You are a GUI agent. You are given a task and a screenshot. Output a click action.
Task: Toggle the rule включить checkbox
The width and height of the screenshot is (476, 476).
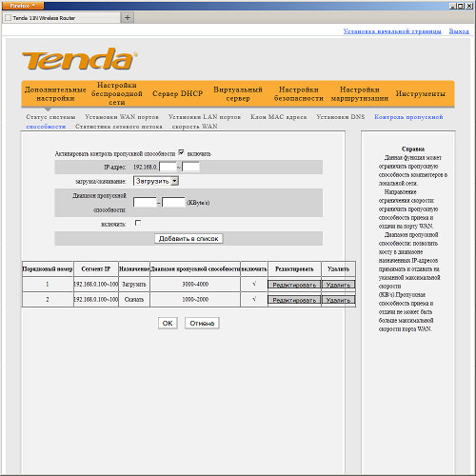[x=138, y=223]
